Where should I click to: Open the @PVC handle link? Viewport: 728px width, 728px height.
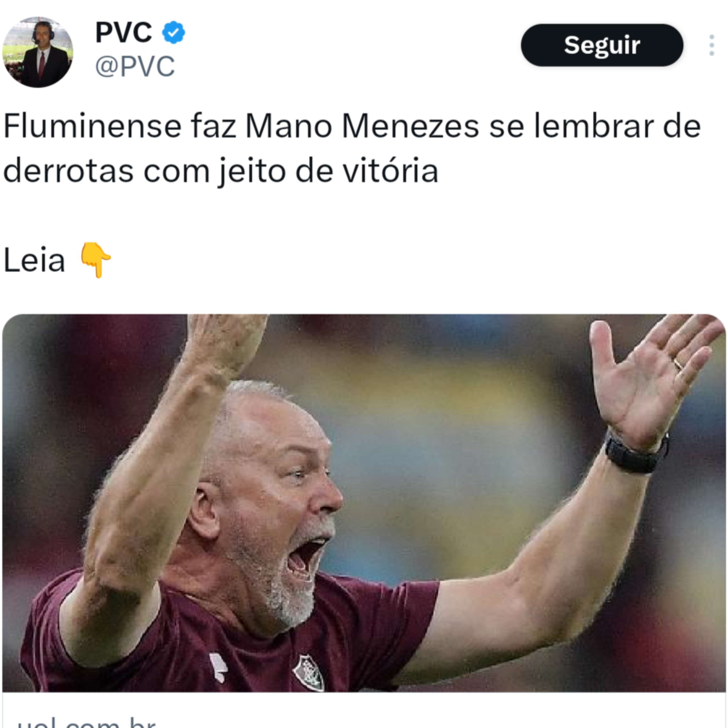tap(135, 66)
